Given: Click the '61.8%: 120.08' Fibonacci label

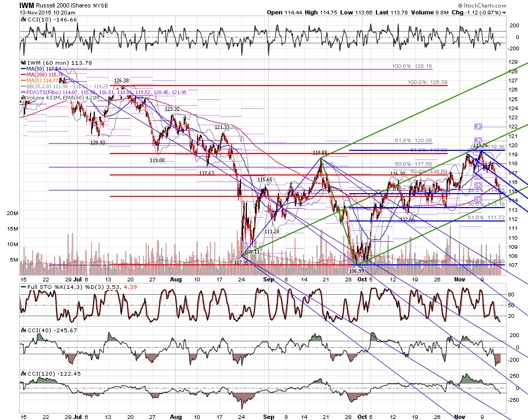Looking at the screenshot, I should click(x=413, y=141).
